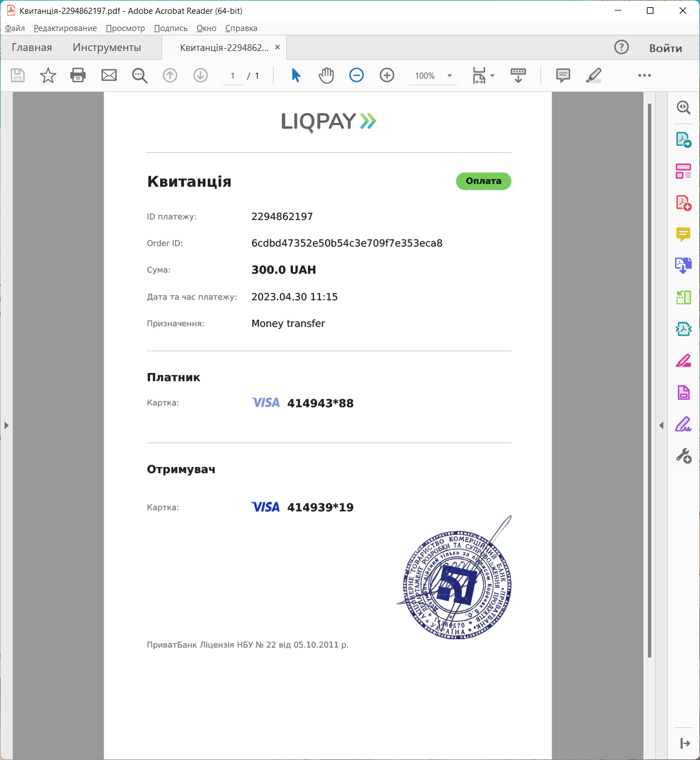700x760 pixels.
Task: Click the ПриватБанк license footer text
Action: 248,645
